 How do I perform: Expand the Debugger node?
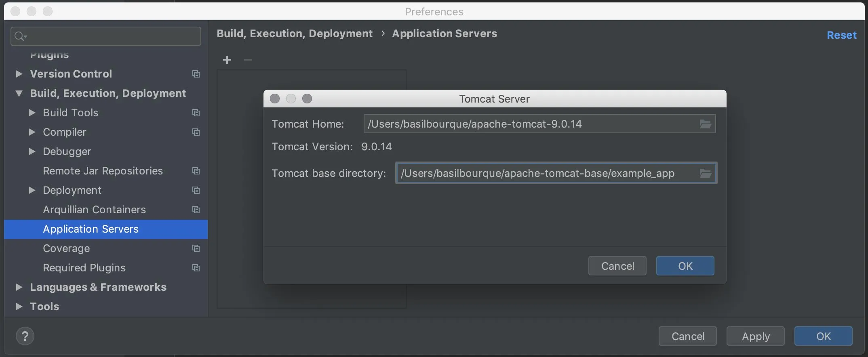tap(32, 151)
